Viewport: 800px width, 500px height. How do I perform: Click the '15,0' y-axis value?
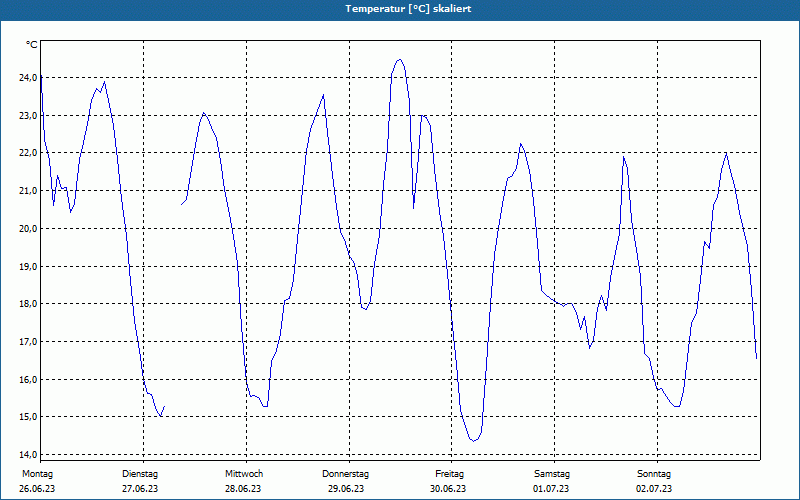28,417
